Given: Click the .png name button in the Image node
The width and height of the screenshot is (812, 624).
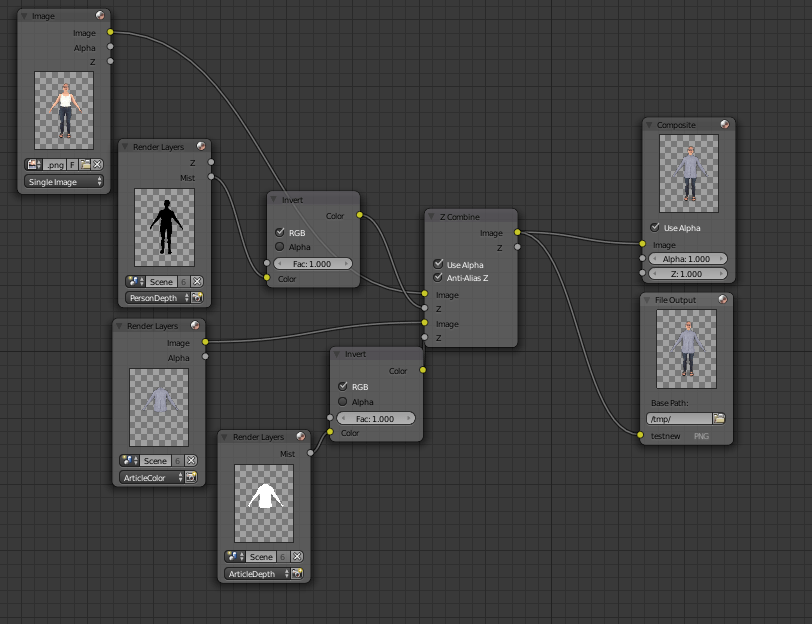Looking at the screenshot, I should click(x=55, y=163).
